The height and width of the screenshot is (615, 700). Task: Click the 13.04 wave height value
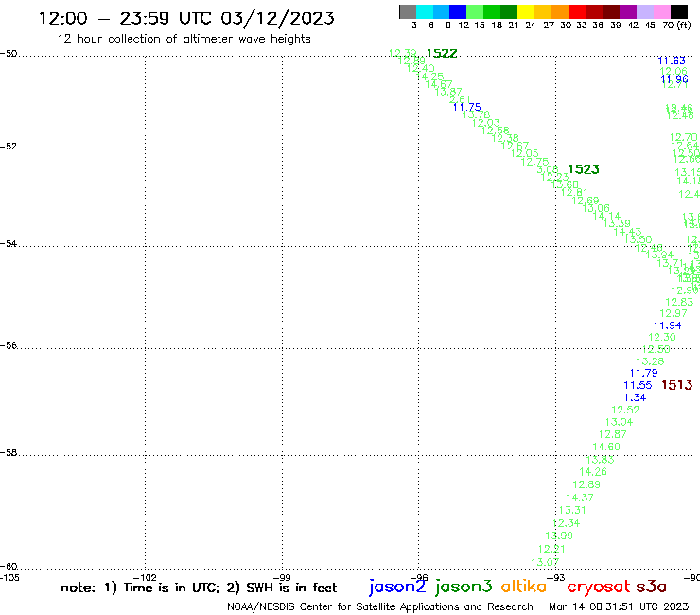tap(619, 422)
